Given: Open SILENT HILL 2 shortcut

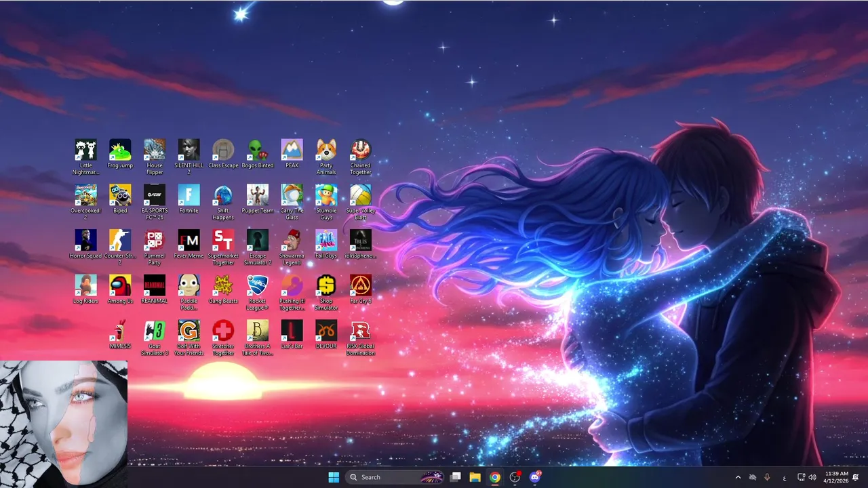Looking at the screenshot, I should coord(189,157).
